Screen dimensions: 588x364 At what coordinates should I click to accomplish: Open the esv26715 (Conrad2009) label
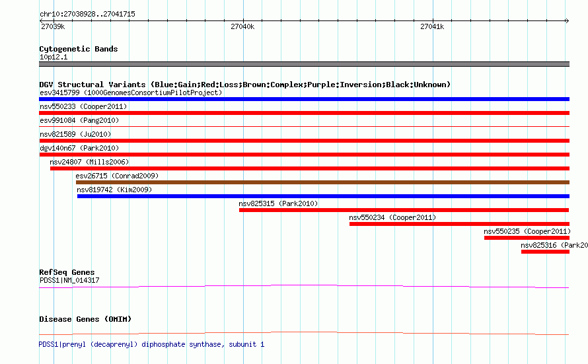pos(117,176)
